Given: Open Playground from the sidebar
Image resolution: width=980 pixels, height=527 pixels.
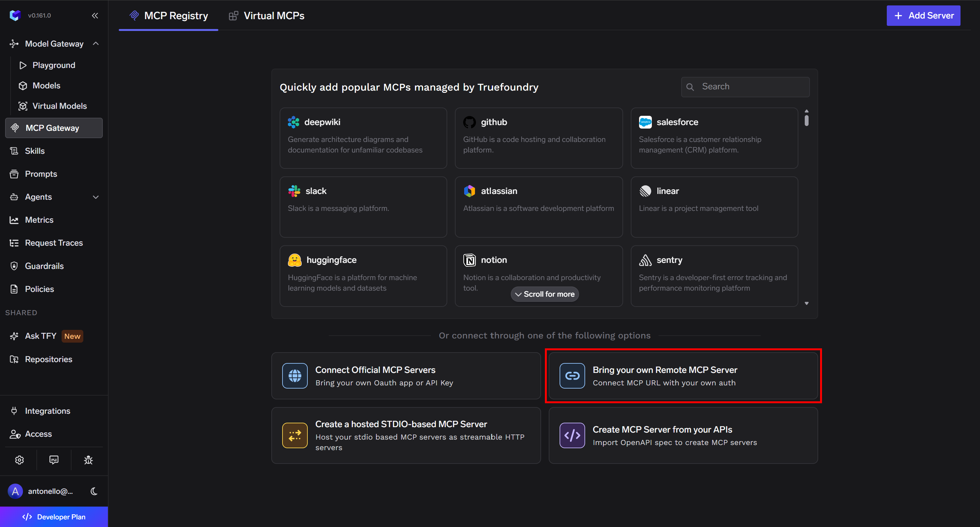Looking at the screenshot, I should (x=54, y=65).
